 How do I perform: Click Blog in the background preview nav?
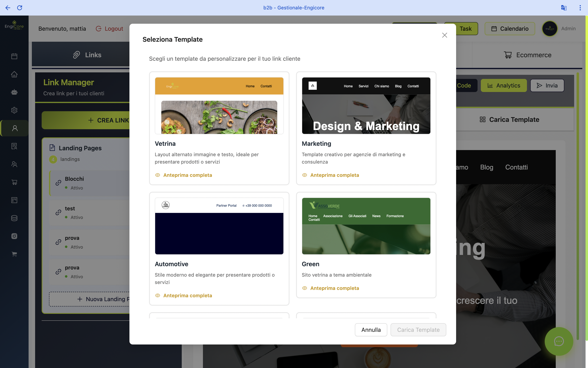click(x=487, y=167)
